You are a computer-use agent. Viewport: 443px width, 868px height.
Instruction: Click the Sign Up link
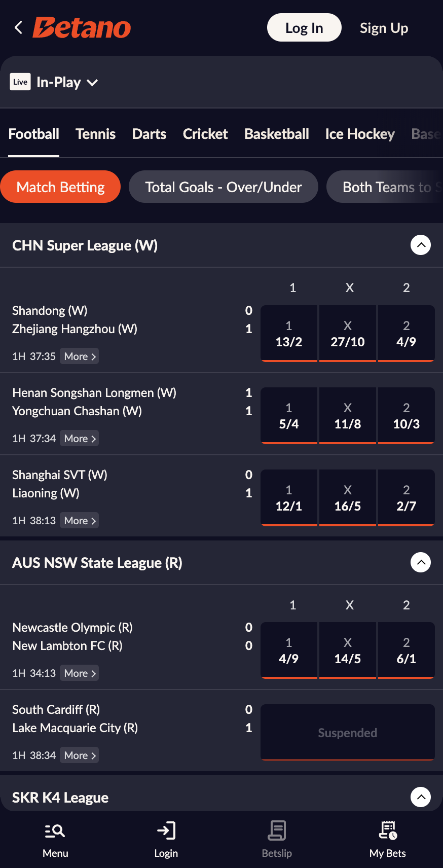tap(384, 28)
